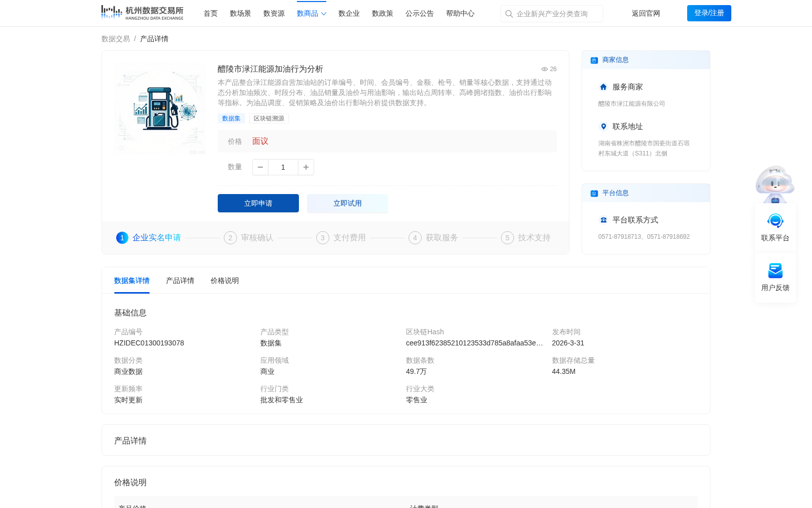Open 数场景 navigation item
Viewport: 812px width, 508px height.
[241, 13]
